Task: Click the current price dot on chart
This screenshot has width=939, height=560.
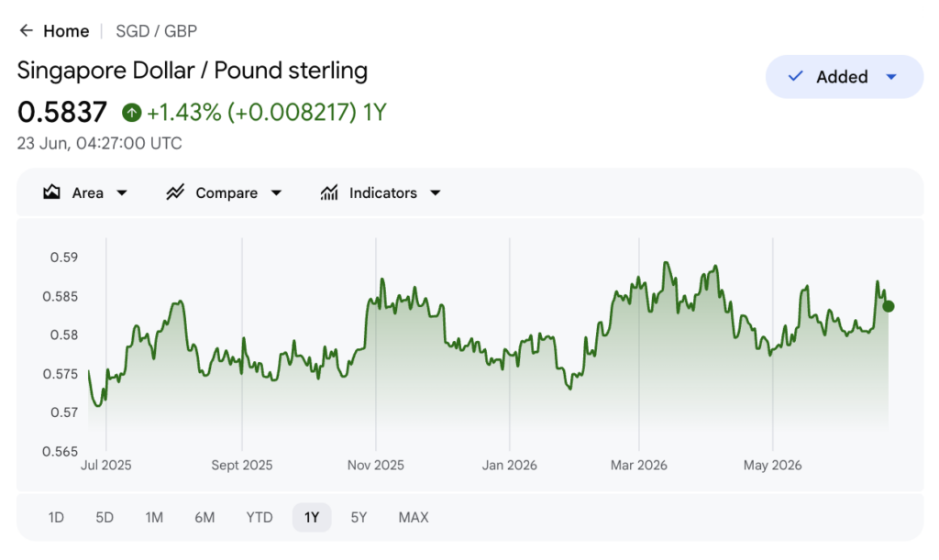Action: point(888,306)
